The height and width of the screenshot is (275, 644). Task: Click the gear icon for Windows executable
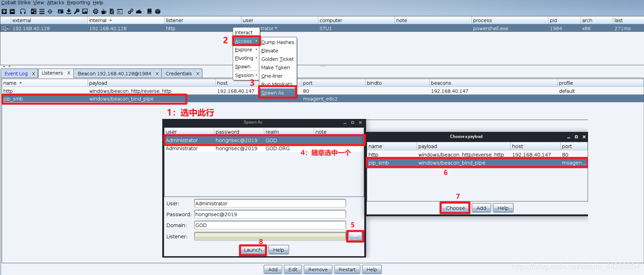[x=95, y=11]
